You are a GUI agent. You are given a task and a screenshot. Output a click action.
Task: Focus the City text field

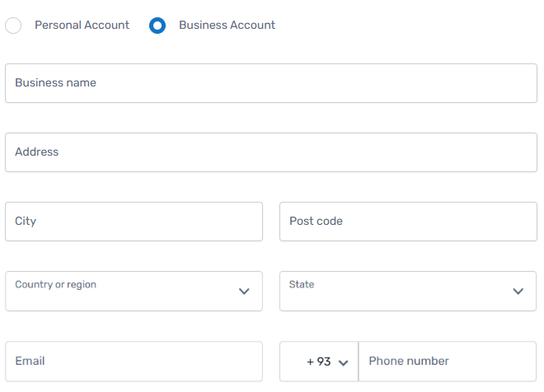pos(134,222)
